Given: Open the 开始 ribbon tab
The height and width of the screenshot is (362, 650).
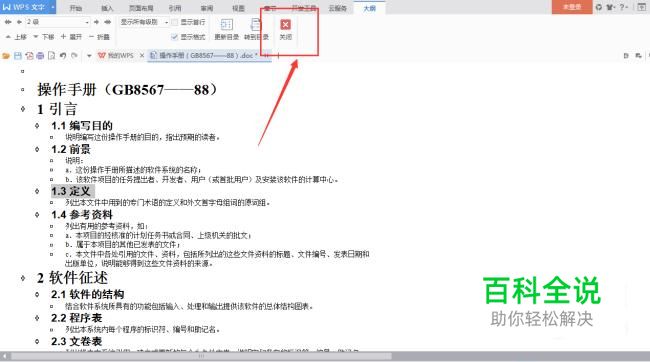Looking at the screenshot, I should 75,8.
